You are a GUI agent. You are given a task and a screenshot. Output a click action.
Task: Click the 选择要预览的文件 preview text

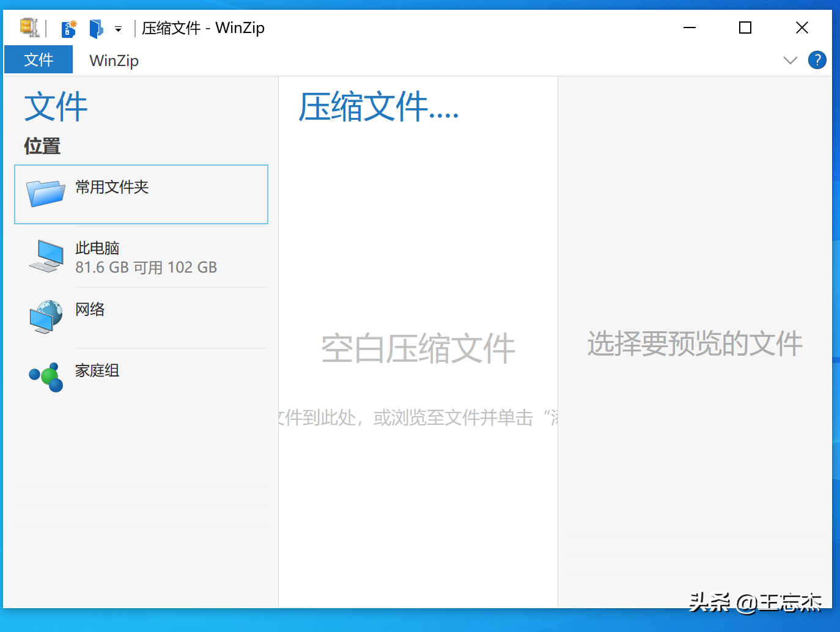[x=695, y=344]
